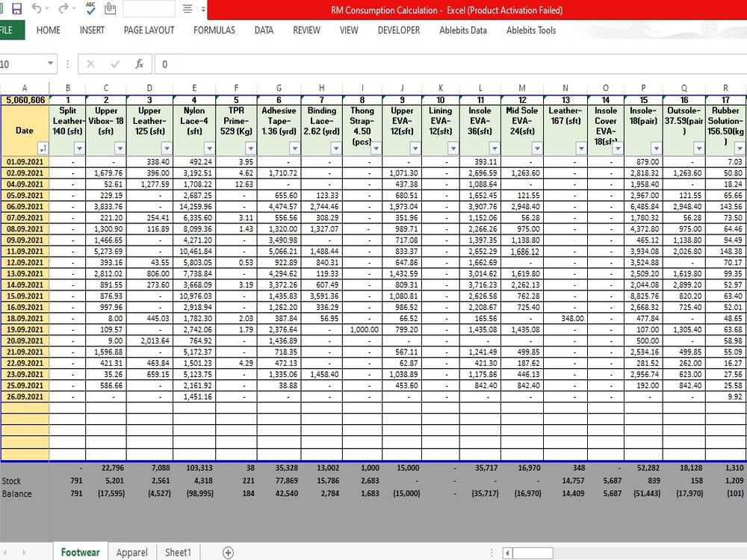Open filter dropdown for Adhesive Tape column

[x=294, y=149]
